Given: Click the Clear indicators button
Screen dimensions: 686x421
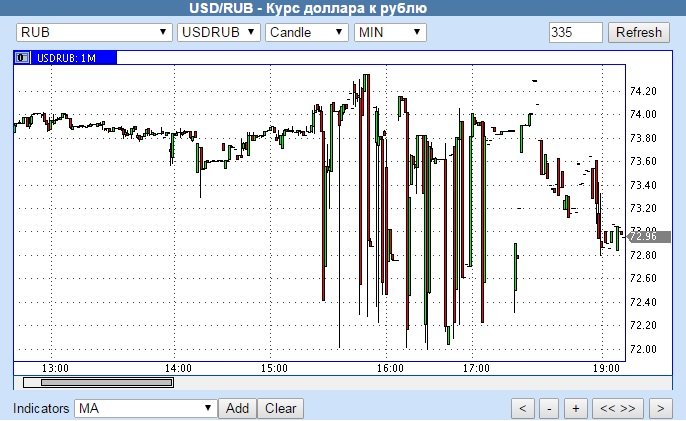Looking at the screenshot, I should pos(280,408).
